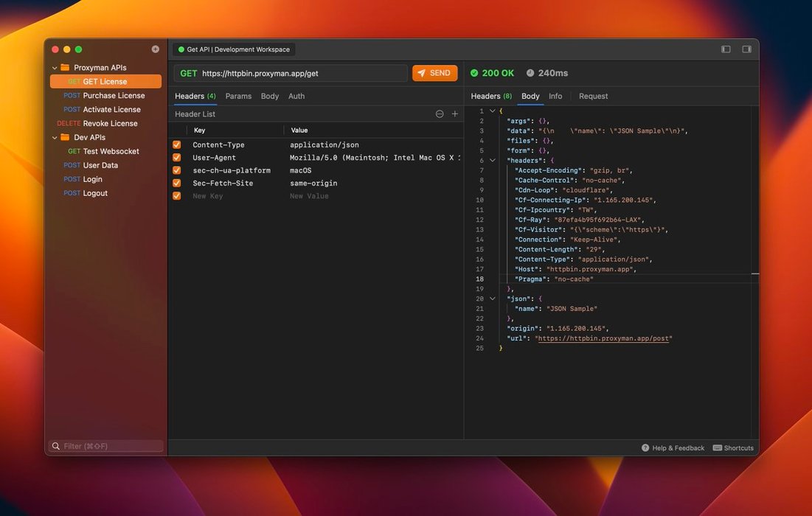Open the Purchase License request
812x516 pixels.
tap(105, 95)
